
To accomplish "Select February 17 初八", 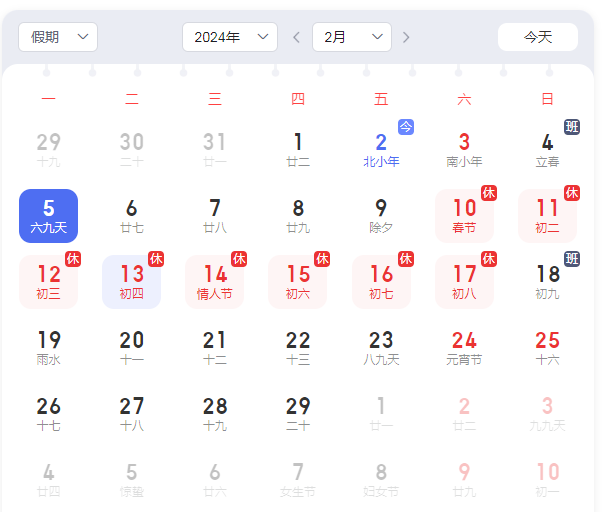I will coord(464,282).
